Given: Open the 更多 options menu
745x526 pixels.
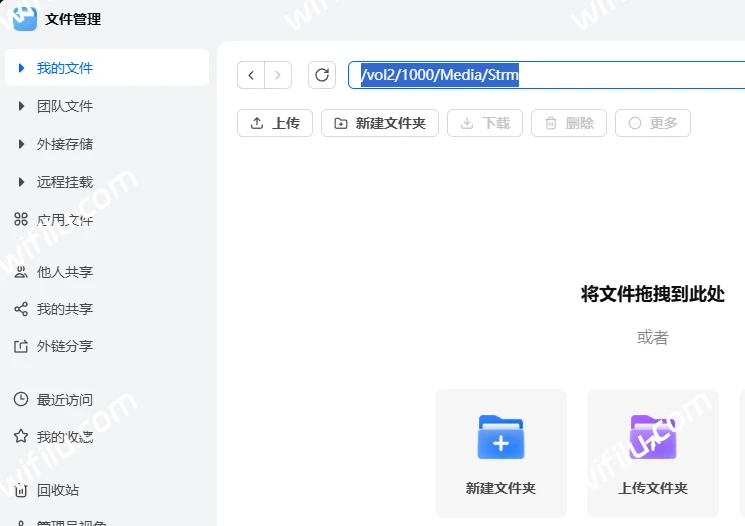Looking at the screenshot, I should click(x=652, y=123).
